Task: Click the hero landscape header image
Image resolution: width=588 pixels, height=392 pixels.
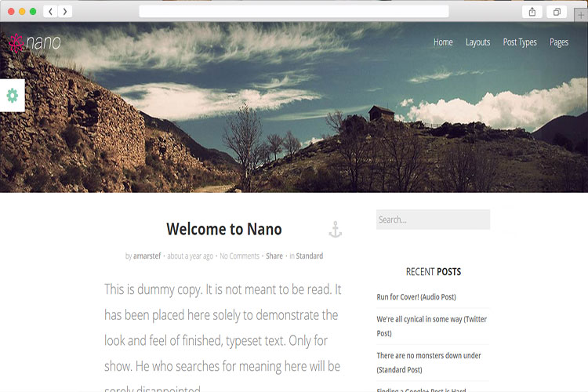Action: click(294, 107)
